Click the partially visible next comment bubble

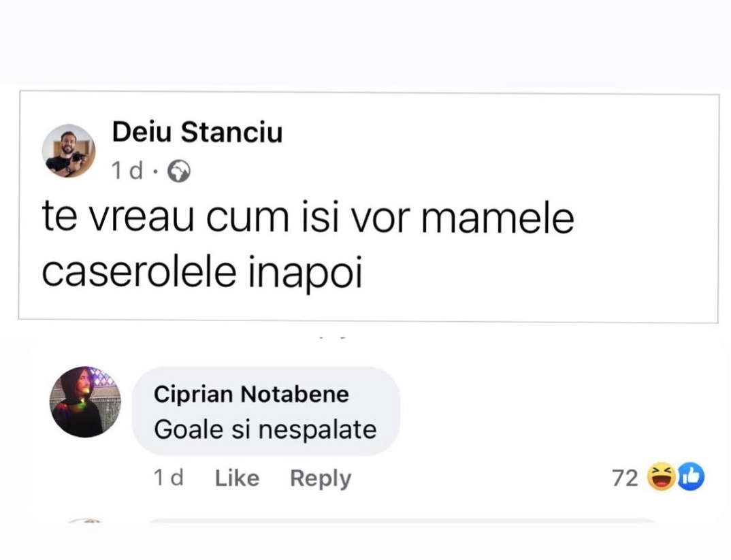coord(402,522)
